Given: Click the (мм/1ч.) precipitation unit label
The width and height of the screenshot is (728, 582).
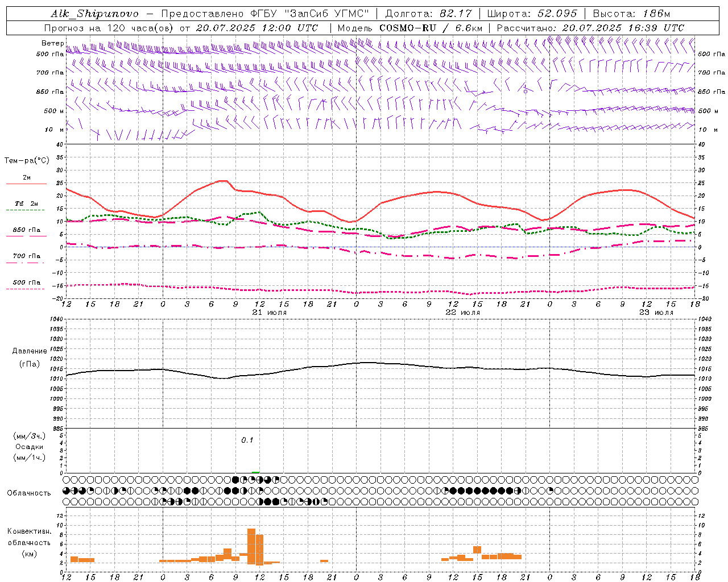Looking at the screenshot, I should pyautogui.click(x=30, y=458).
